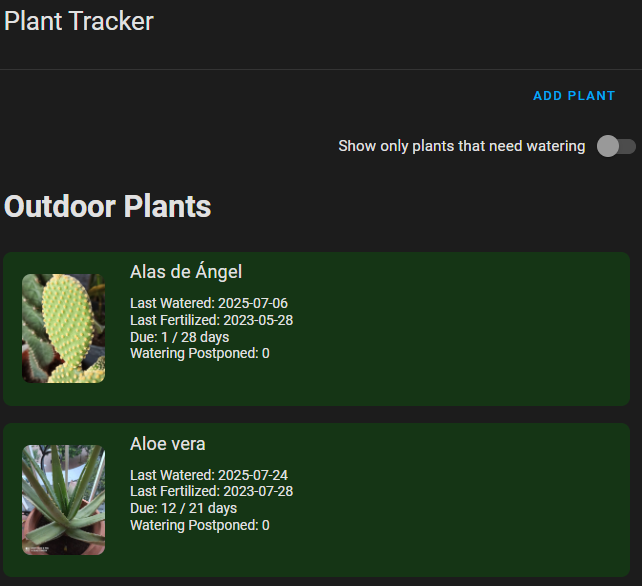Click the "Show only plants that need watering" label
Screen dimensions: 642x586
[x=461, y=146]
